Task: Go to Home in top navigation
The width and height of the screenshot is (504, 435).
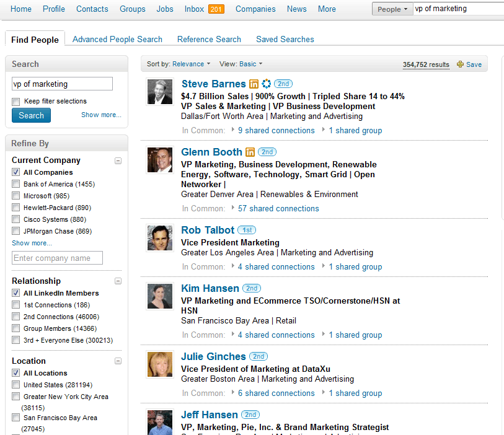Action: tap(21, 9)
